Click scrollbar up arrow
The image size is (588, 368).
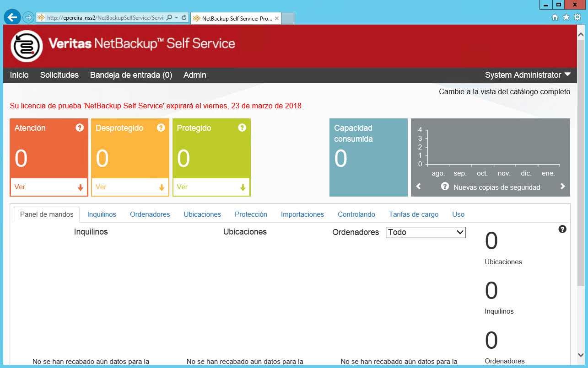(x=581, y=34)
